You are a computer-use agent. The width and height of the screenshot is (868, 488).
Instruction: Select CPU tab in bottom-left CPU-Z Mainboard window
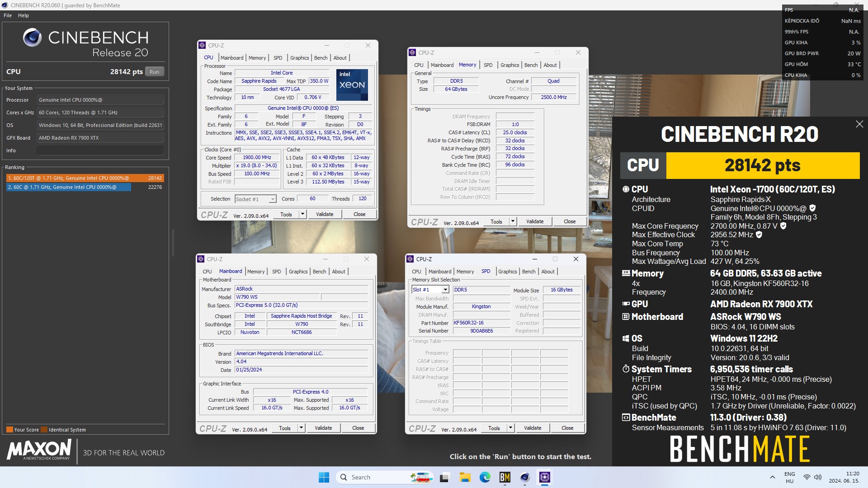point(207,272)
